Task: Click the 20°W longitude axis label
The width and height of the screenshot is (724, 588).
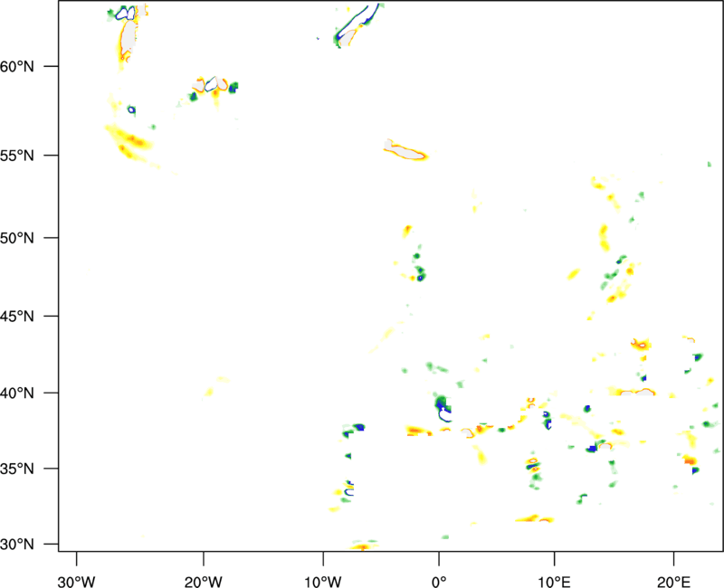Action: 204,582
